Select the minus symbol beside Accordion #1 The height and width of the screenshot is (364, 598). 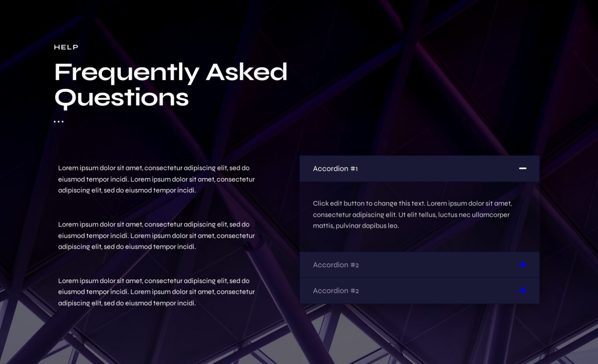pyautogui.click(x=523, y=168)
